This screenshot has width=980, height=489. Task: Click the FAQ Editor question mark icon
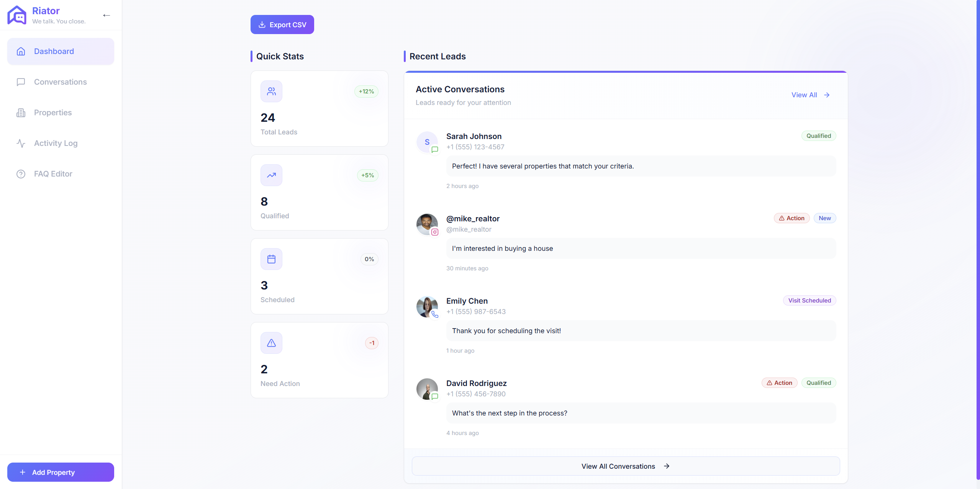[x=21, y=174]
